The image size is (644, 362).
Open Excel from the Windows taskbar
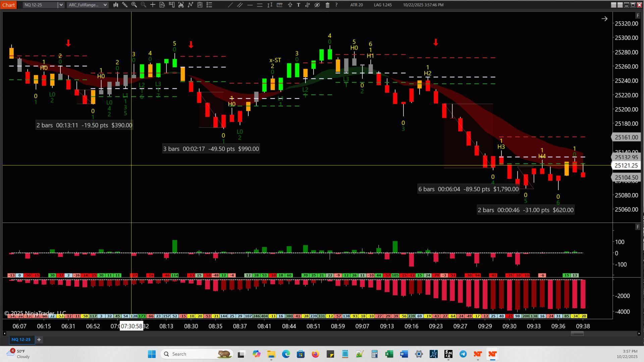point(389,354)
